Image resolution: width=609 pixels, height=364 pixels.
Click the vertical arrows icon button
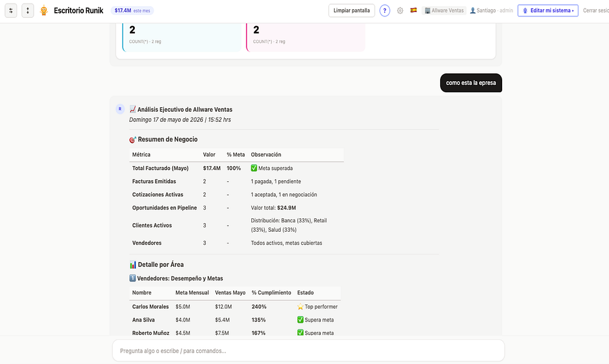pyautogui.click(x=27, y=10)
